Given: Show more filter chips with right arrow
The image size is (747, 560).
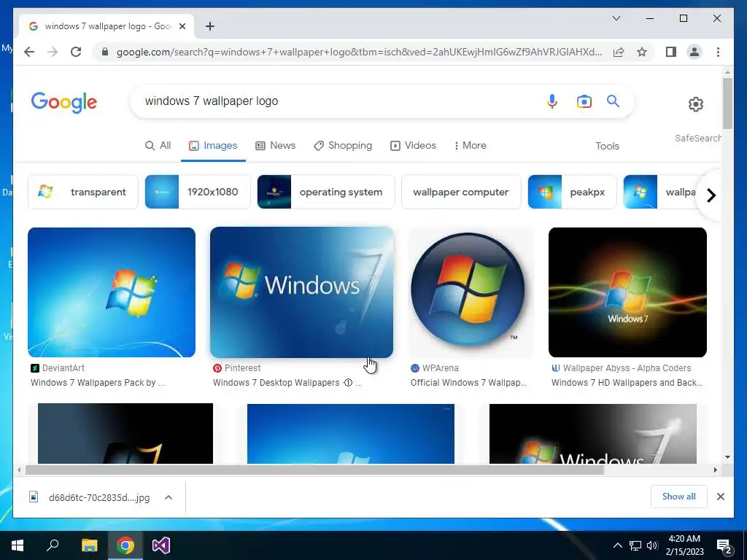Looking at the screenshot, I should [711, 195].
